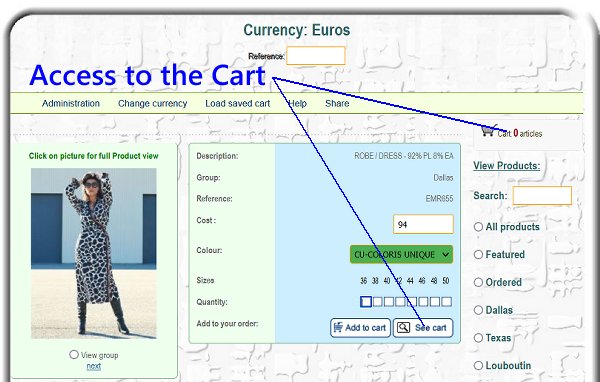Expand the CU-COLORIS UNIQUE colour dropdown
This screenshot has height=382, width=600.
pyautogui.click(x=401, y=255)
